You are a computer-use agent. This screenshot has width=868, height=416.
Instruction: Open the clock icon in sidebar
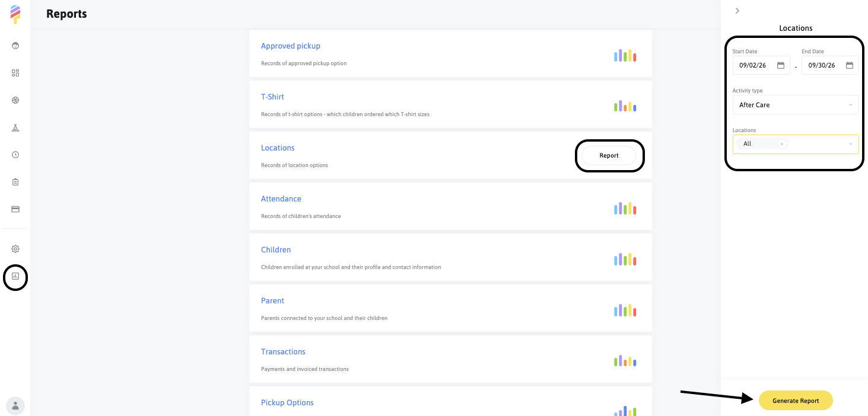pos(15,155)
